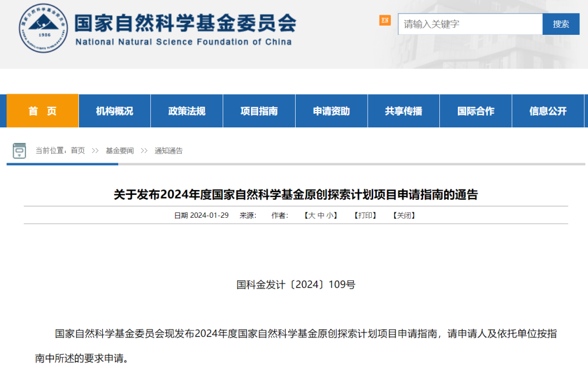Open the 首页 home tab
The height and width of the screenshot is (373, 588).
pyautogui.click(x=42, y=111)
